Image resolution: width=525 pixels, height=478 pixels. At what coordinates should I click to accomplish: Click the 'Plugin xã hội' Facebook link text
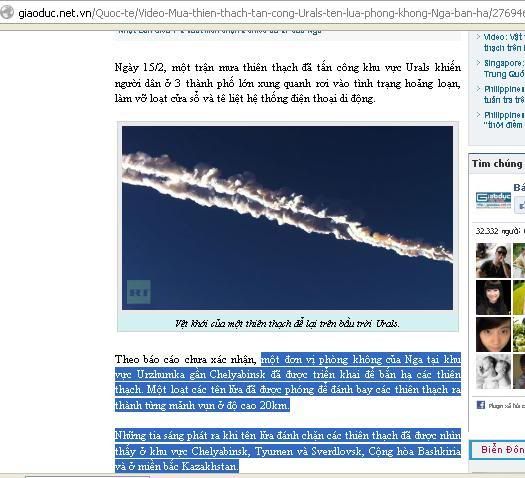click(x=506, y=406)
